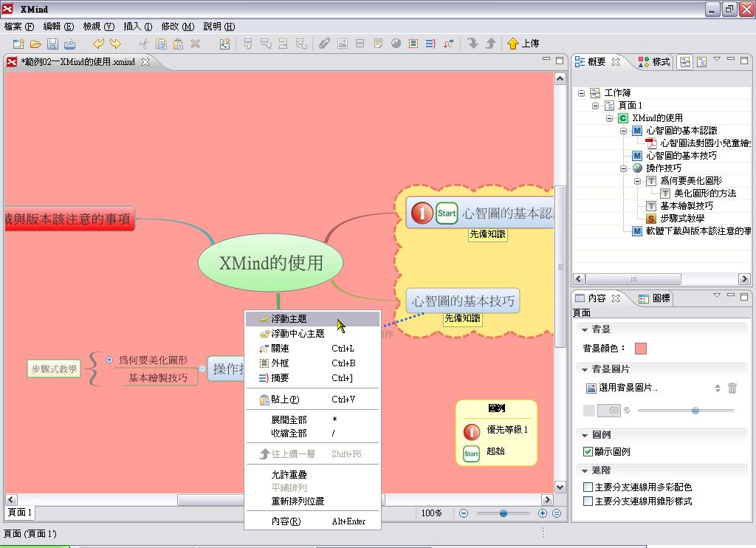The height and width of the screenshot is (548, 756).
Task: Click the New workbook toolbar icon
Action: (18, 44)
